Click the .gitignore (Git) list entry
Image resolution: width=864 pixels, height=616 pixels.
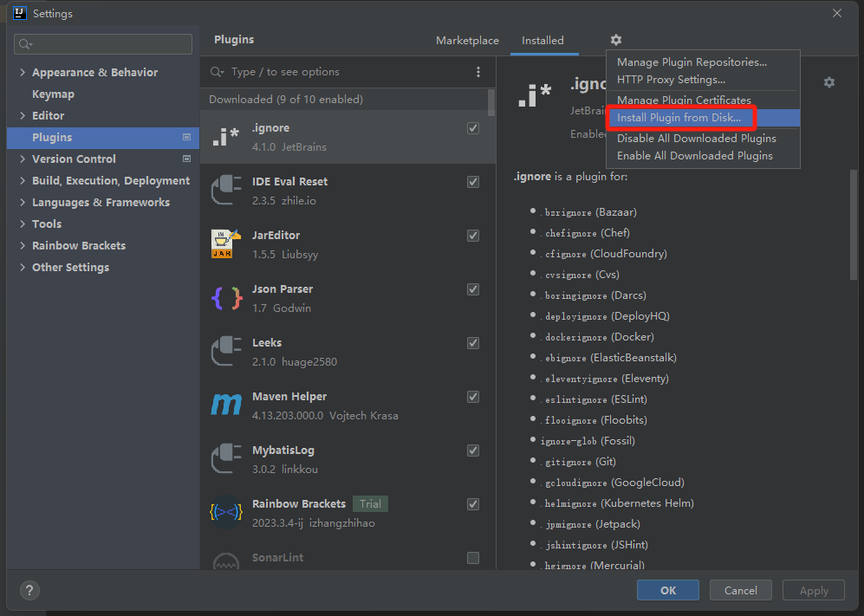click(577, 462)
